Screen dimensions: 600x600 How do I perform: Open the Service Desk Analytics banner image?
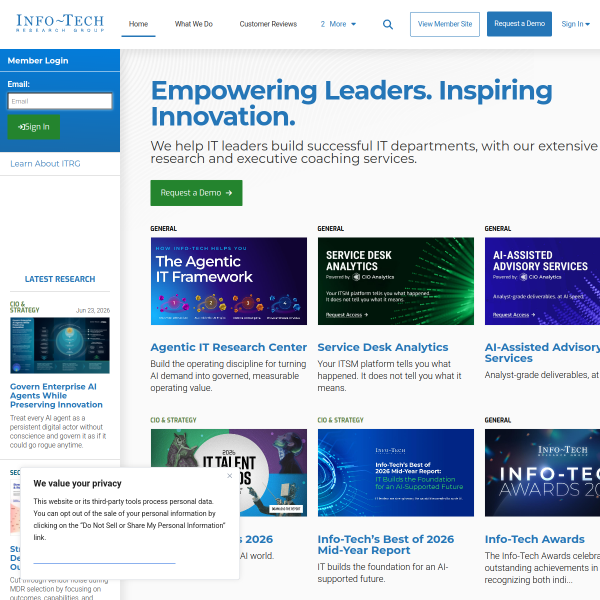tap(396, 281)
